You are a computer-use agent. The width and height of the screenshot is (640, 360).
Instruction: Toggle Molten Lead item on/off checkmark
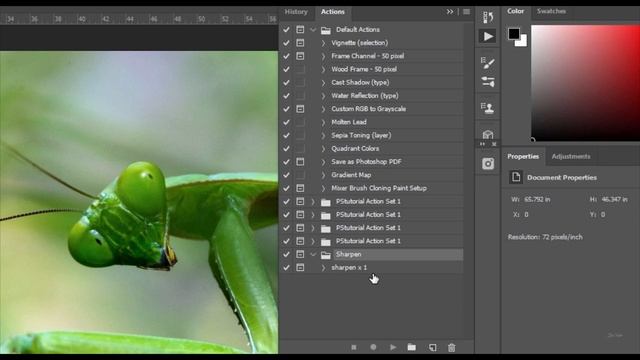(286, 122)
